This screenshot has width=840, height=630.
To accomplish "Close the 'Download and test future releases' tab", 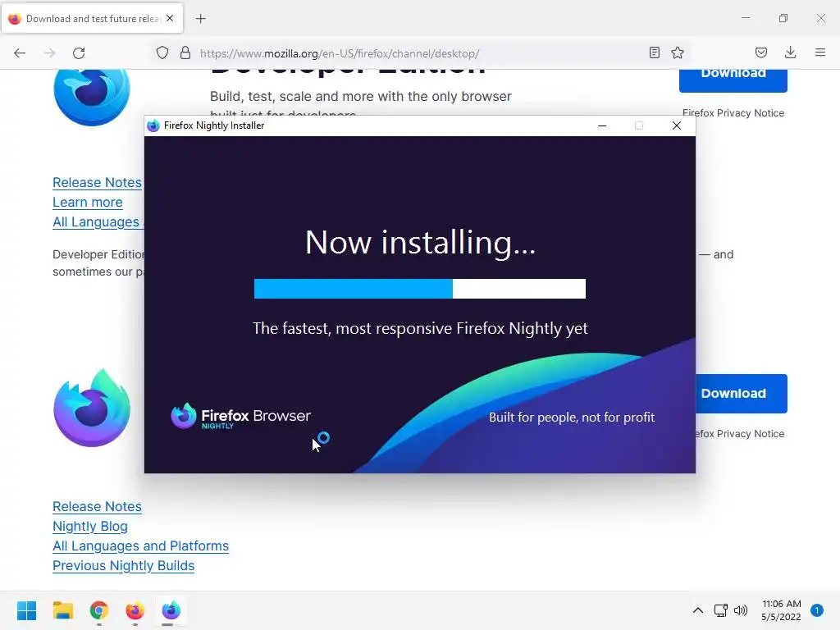I will [170, 18].
